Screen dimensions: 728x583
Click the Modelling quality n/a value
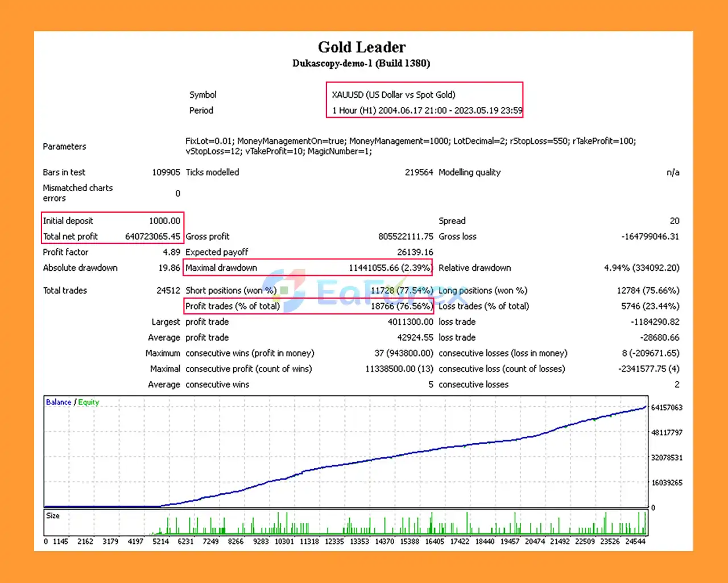pyautogui.click(x=673, y=172)
